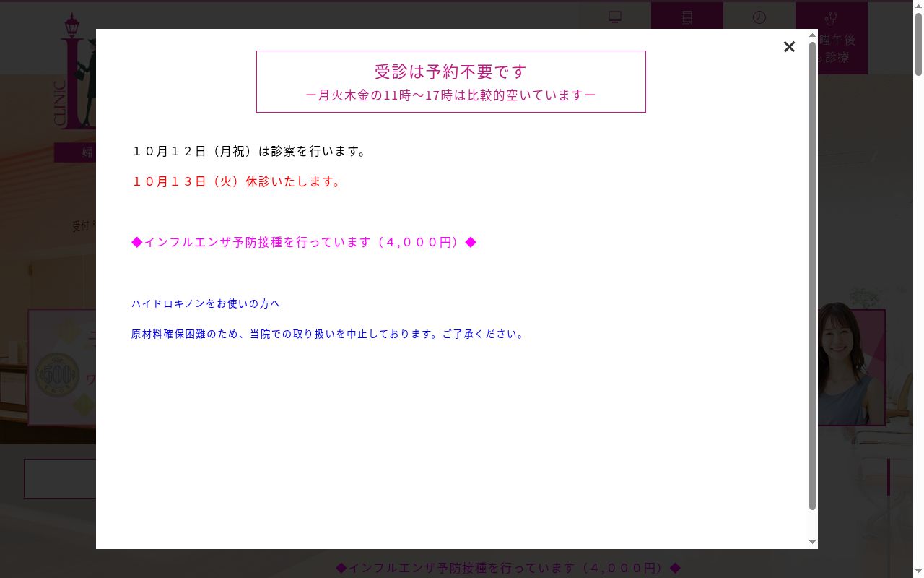Click the popup scrollbar down arrow
The width and height of the screenshot is (924, 578).
coord(813,543)
